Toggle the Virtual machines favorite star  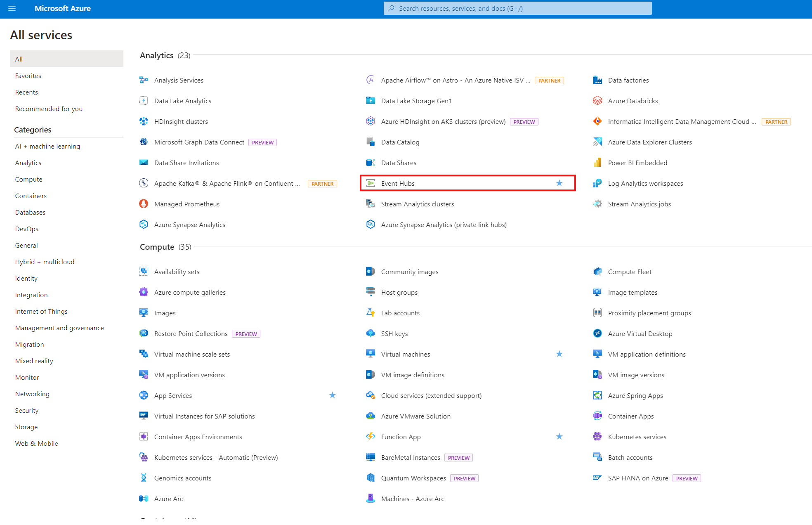pyautogui.click(x=559, y=354)
